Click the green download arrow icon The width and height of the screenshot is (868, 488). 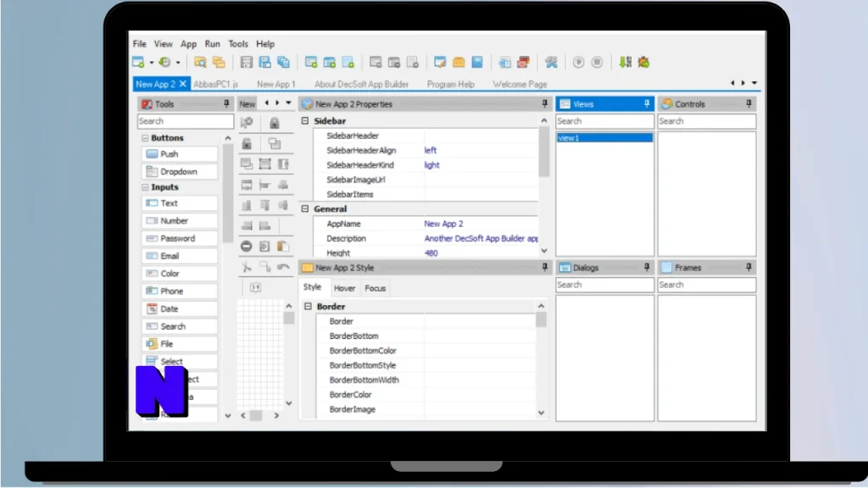[x=625, y=62]
